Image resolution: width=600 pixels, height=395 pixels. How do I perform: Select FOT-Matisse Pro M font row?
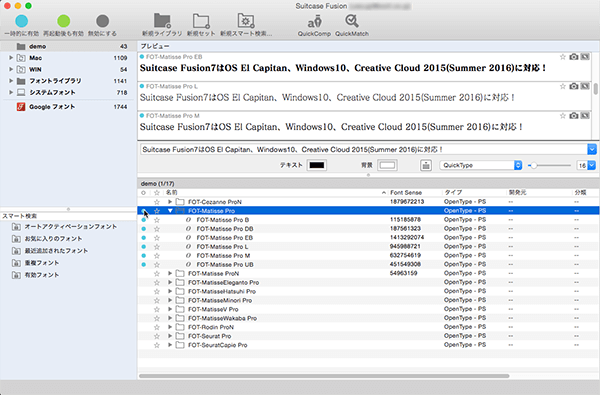[368, 256]
